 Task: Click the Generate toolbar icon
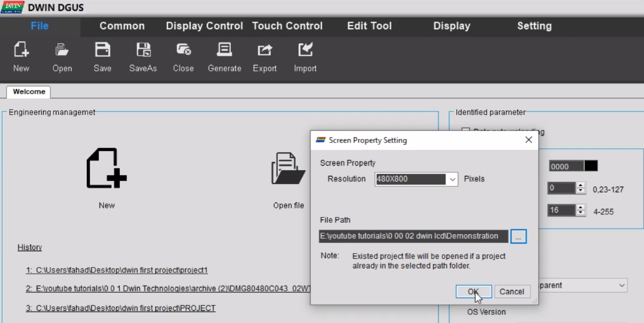coord(224,49)
